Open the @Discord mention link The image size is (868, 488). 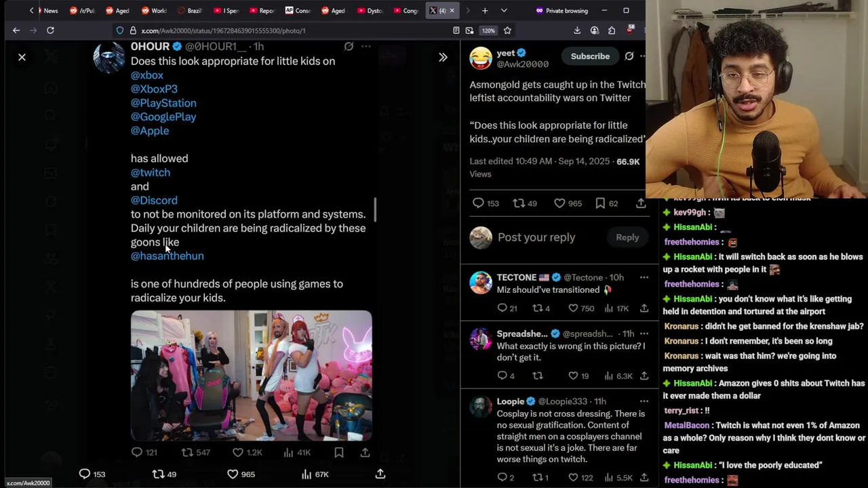[154, 201]
